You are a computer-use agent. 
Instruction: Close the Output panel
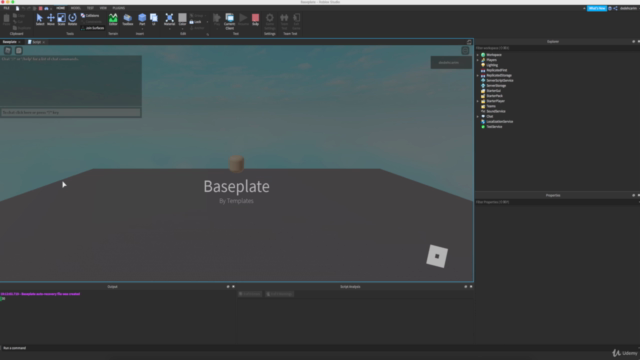[x=233, y=287]
